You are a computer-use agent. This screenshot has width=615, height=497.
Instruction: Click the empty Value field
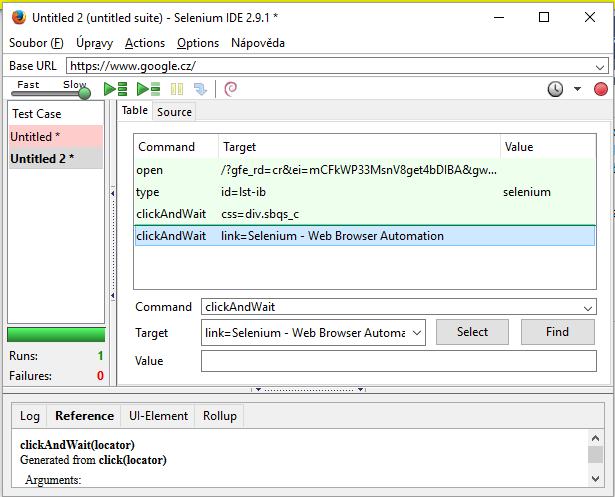click(398, 361)
